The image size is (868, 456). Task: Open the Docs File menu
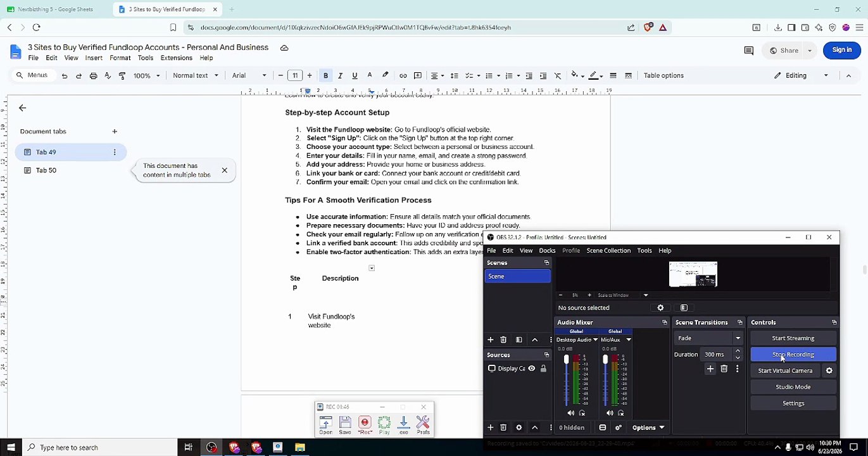pyautogui.click(x=33, y=58)
